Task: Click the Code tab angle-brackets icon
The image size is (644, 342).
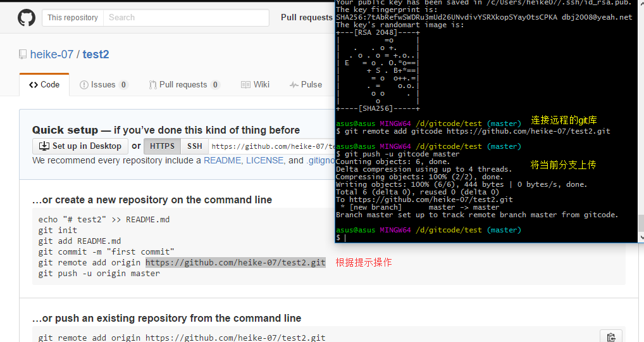Action: click(x=34, y=85)
